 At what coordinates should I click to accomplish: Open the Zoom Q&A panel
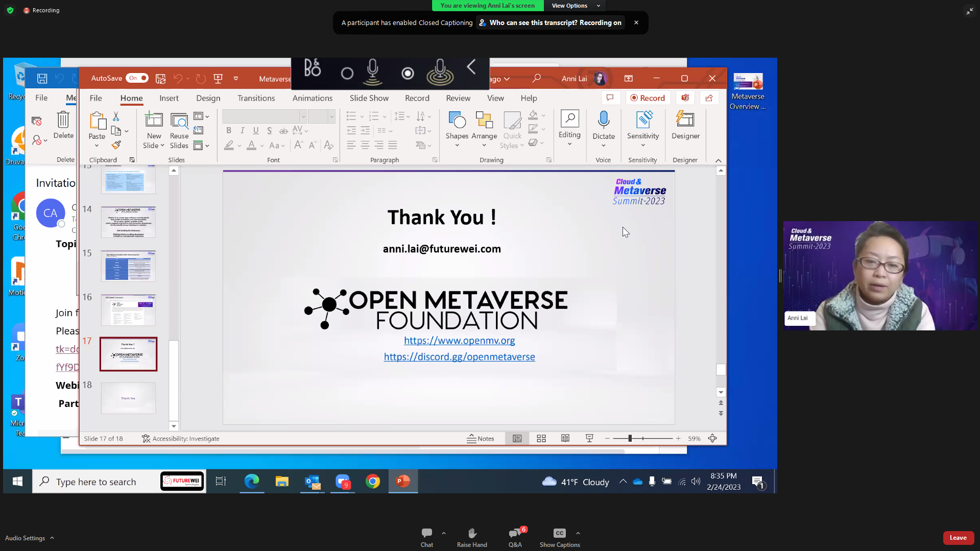click(x=515, y=538)
